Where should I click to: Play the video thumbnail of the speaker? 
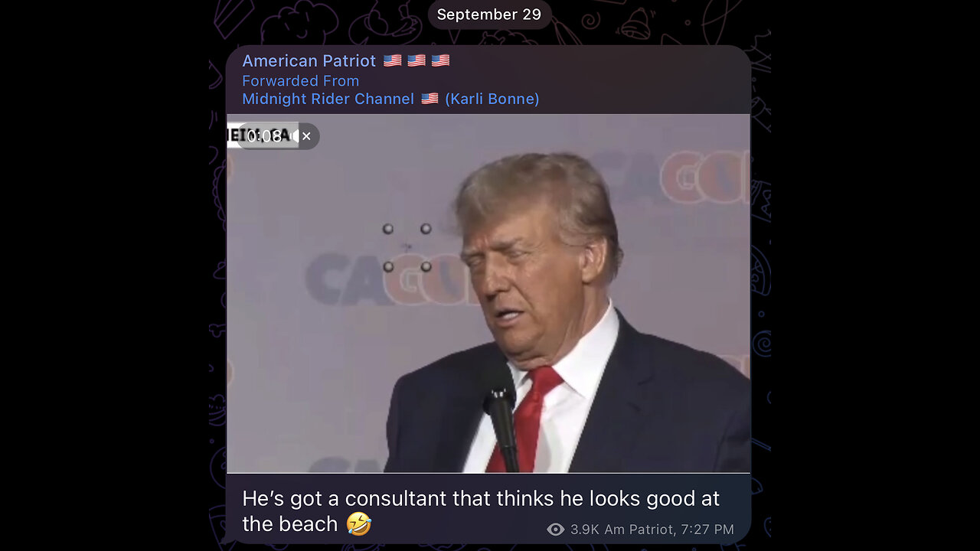[488, 293]
